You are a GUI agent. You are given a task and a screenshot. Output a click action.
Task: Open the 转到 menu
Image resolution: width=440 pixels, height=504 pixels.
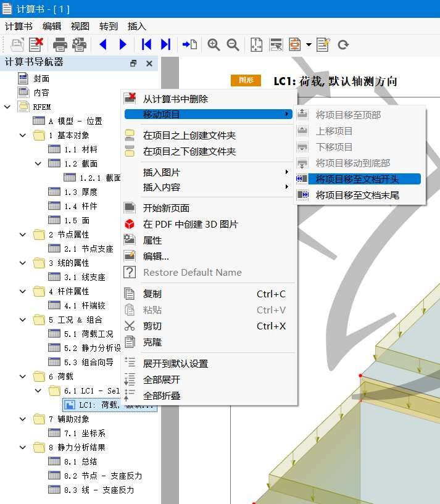(x=109, y=27)
